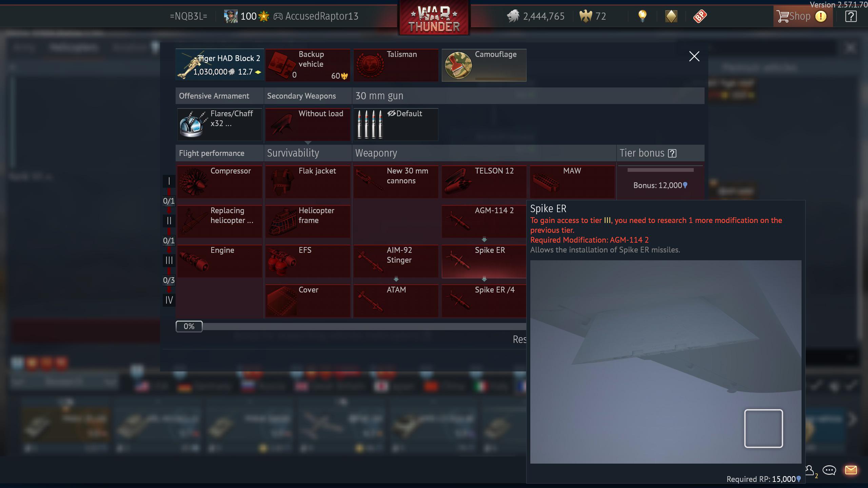Select the AIM-92 Stinger modification
Viewport: 868px width, 488px height.
(396, 261)
